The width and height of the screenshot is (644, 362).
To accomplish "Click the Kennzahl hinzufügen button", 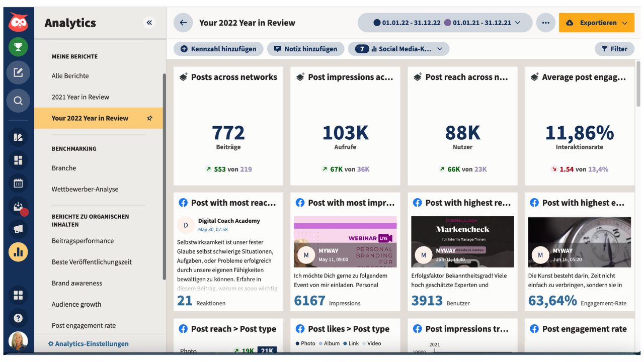I will click(x=218, y=49).
